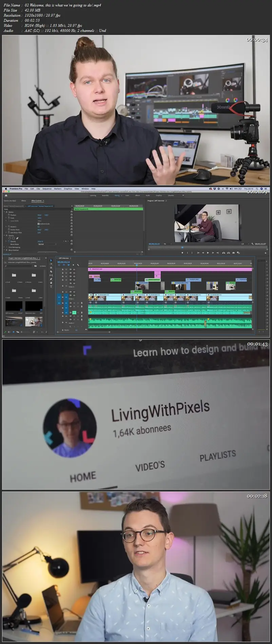
Task: Solo audio track A1
Action: click(x=78, y=303)
